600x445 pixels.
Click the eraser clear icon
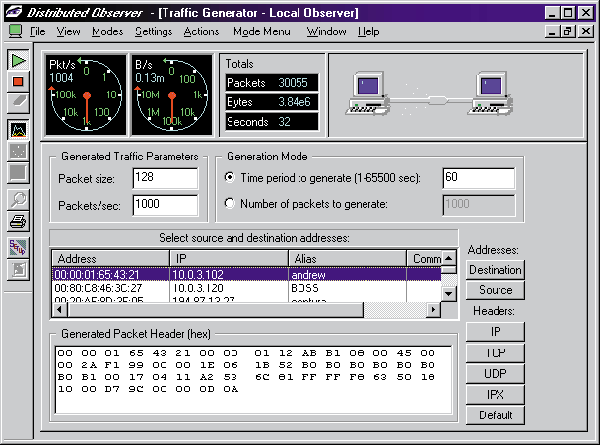[x=18, y=102]
